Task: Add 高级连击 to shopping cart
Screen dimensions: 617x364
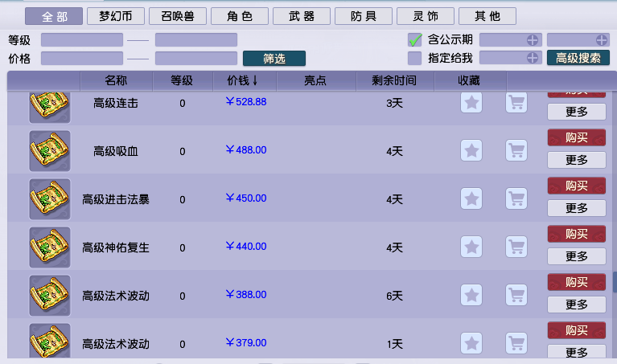Action: pyautogui.click(x=516, y=103)
